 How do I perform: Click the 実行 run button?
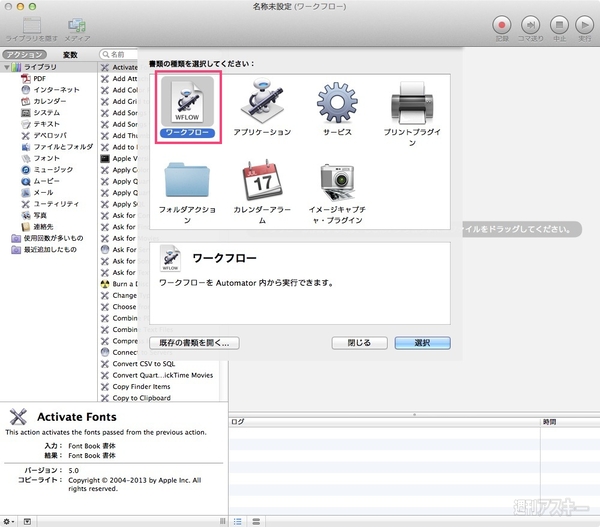pos(584,25)
